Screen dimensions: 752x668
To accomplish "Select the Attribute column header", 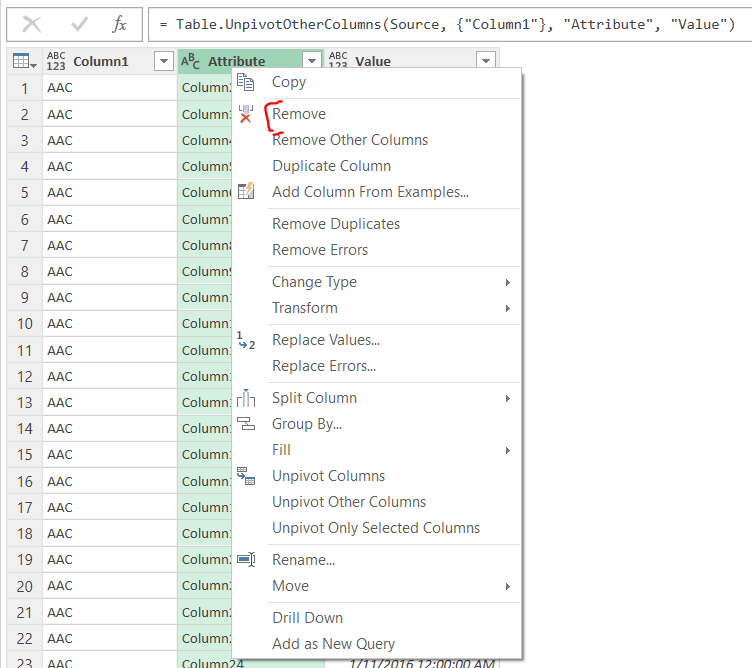I will (x=250, y=61).
